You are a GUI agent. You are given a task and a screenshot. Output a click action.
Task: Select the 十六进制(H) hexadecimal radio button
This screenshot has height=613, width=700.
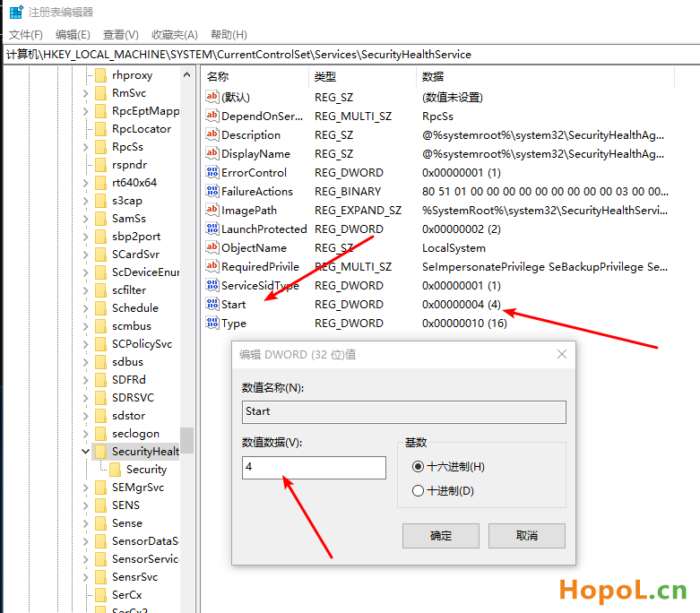418,467
